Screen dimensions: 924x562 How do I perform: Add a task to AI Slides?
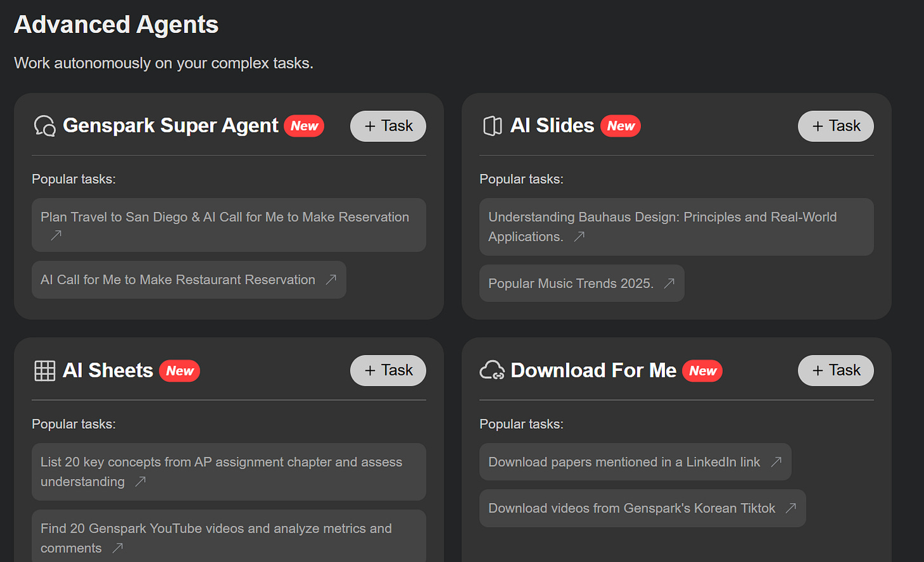coord(836,126)
